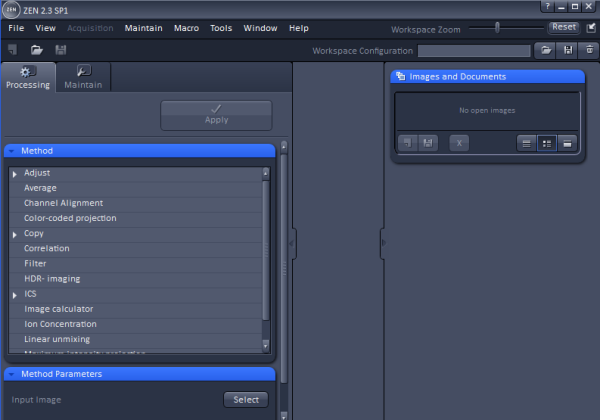600x420 pixels.
Task: Select Channel Alignment method
Action: coord(135,203)
